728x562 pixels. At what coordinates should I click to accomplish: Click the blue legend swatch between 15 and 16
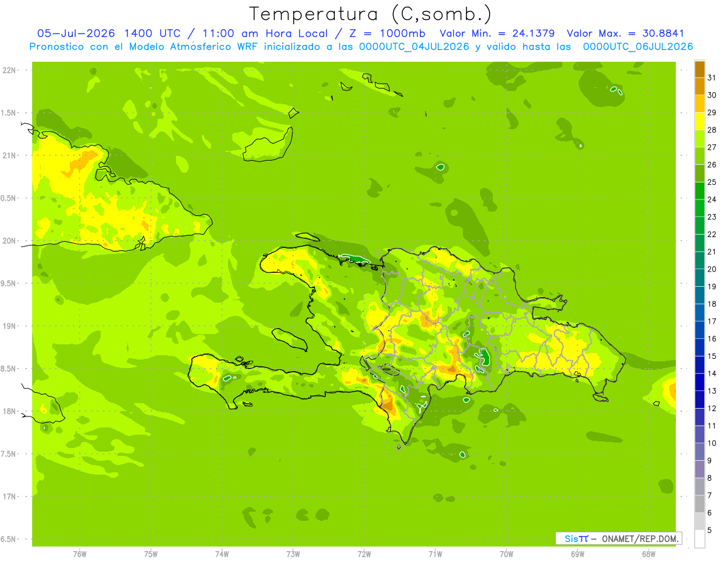(x=699, y=347)
